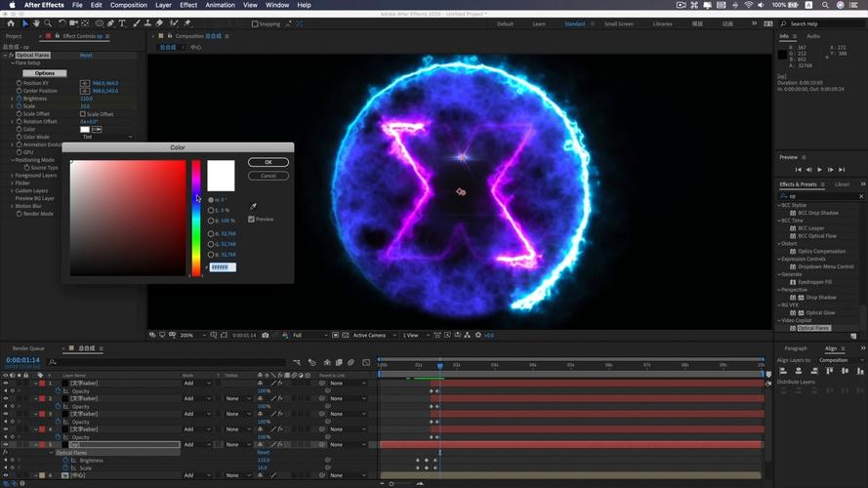Confirm the Color dialog with OK
This screenshot has height=488, width=868.
(268, 162)
